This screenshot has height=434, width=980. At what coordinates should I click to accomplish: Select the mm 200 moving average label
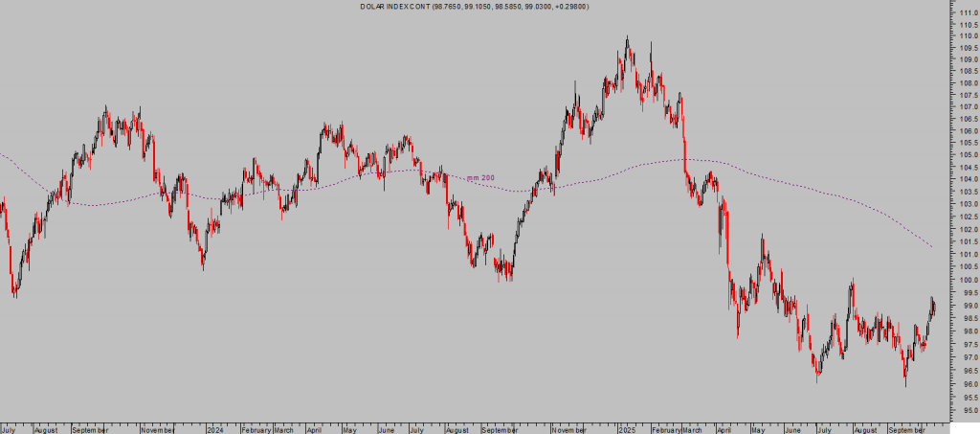pyautogui.click(x=480, y=177)
